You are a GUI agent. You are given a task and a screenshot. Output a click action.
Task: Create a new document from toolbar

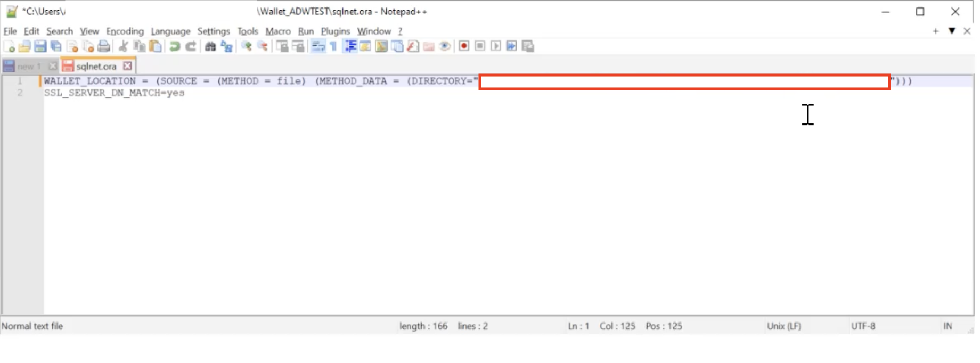(x=9, y=46)
